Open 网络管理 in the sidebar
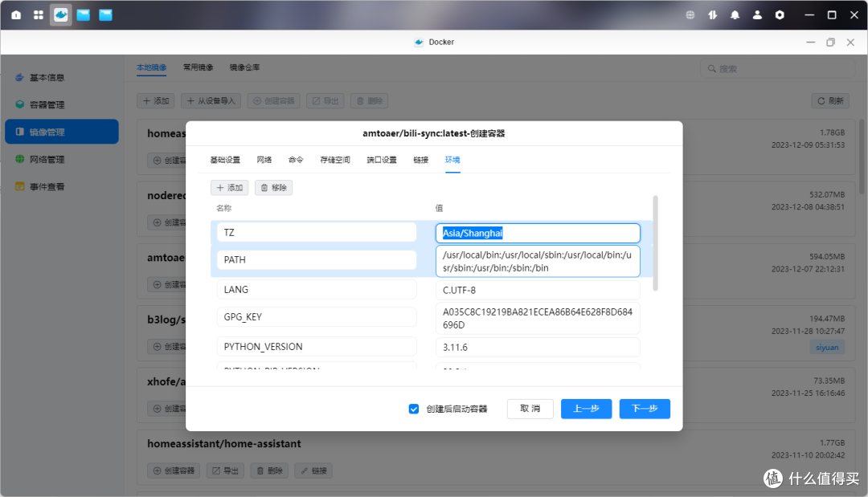The height and width of the screenshot is (497, 868). pos(62,159)
